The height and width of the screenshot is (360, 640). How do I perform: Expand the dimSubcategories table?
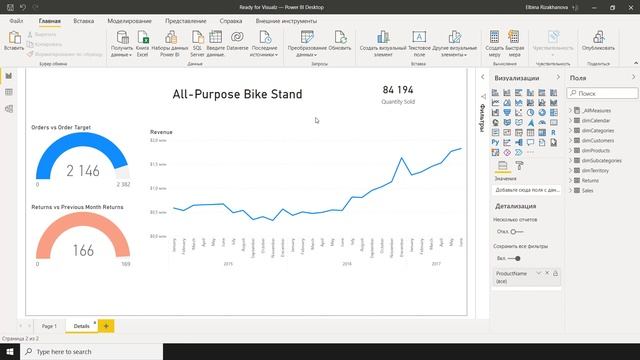coord(571,160)
